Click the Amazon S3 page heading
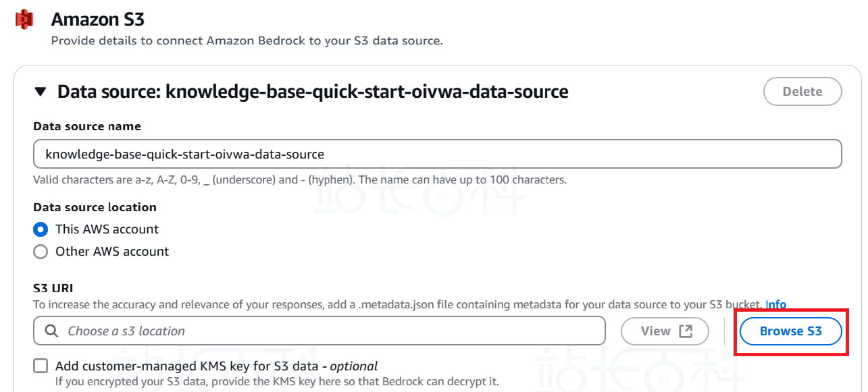 [x=98, y=20]
